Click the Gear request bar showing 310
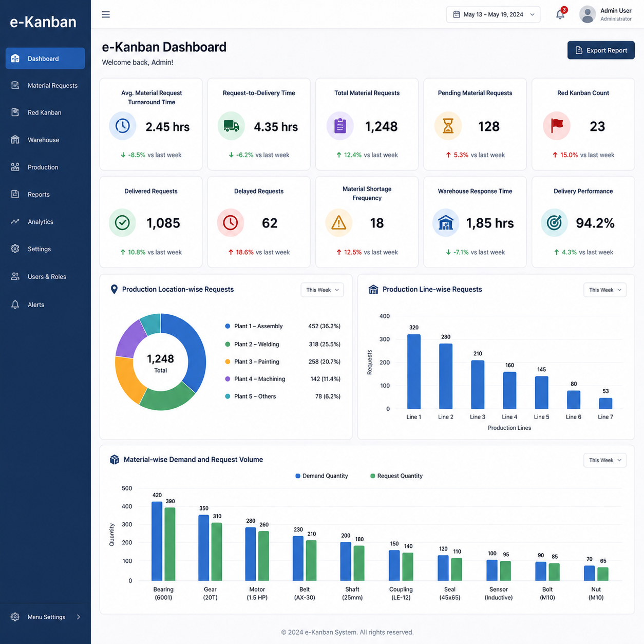The width and height of the screenshot is (644, 644). pos(217,552)
